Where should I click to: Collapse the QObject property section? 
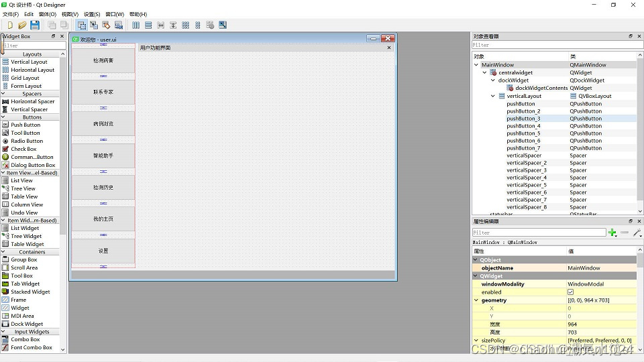(476, 260)
